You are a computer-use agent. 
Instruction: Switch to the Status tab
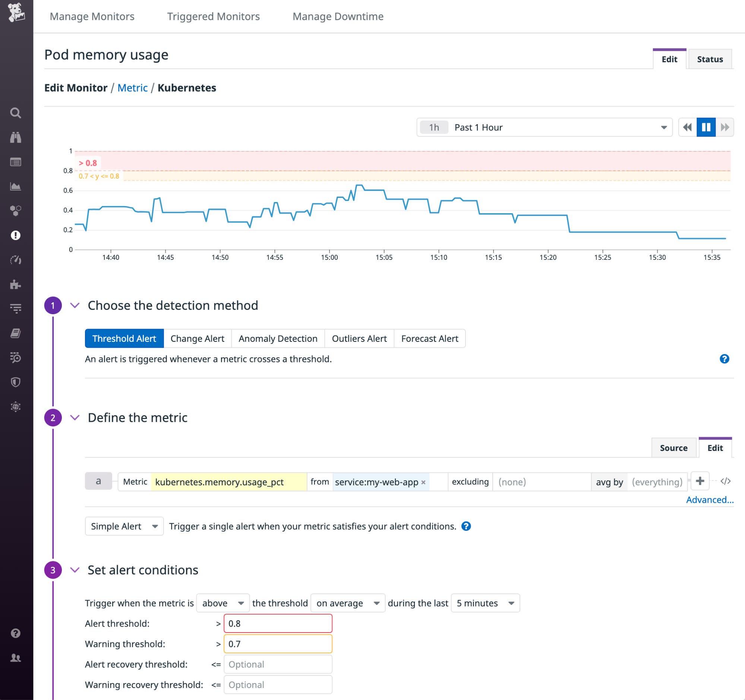pos(710,59)
